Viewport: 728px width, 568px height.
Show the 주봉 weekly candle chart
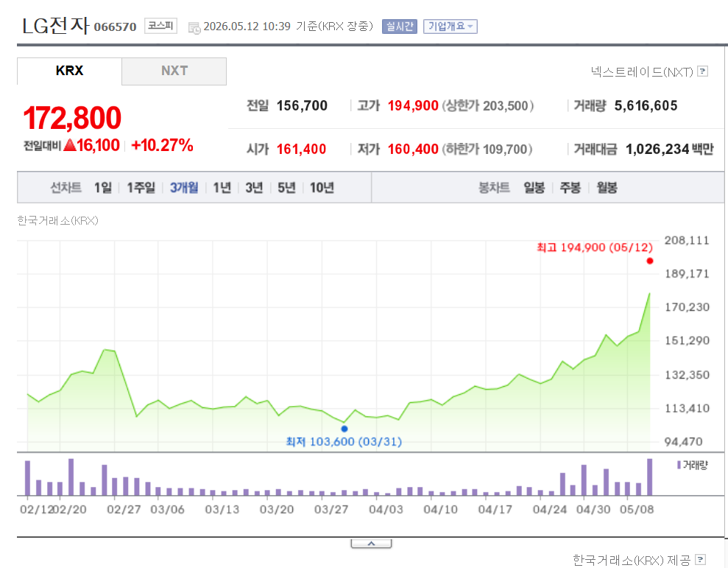(x=570, y=188)
